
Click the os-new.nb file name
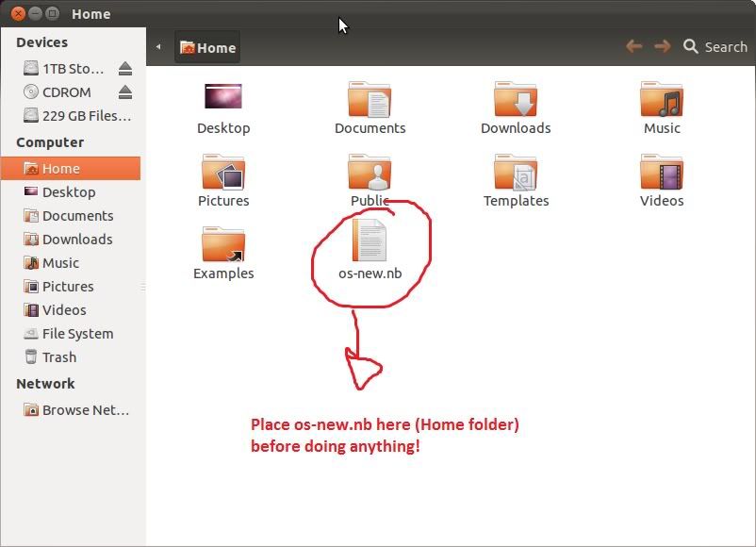[370, 273]
